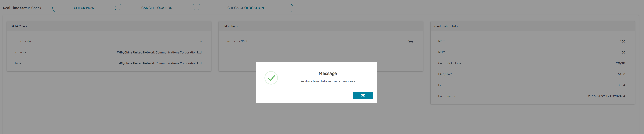644x134 pixels.
Task: Click the MNC value 00
Action: (x=623, y=53)
